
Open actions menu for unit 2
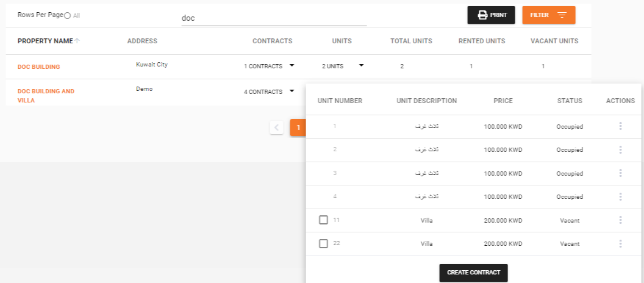coord(620,150)
